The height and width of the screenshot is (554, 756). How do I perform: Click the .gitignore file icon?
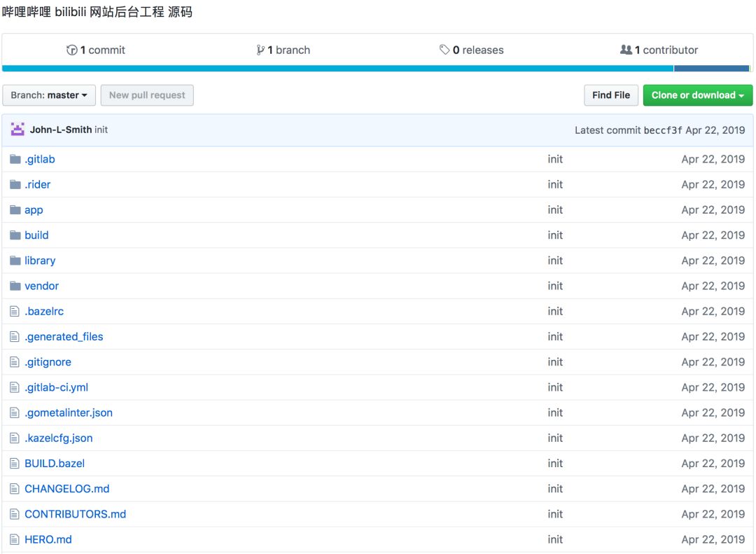15,362
